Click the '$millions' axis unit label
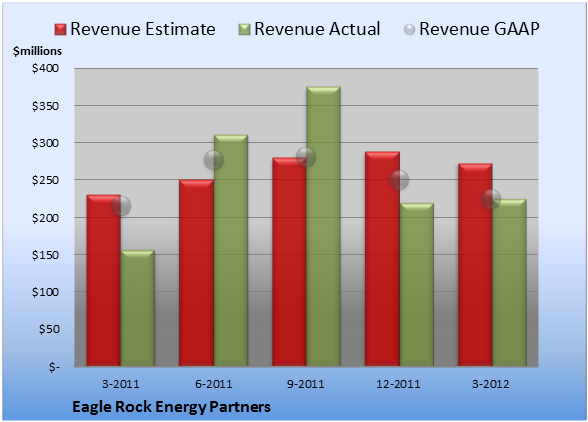Screen dimensions: 588x422 pyautogui.click(x=37, y=51)
